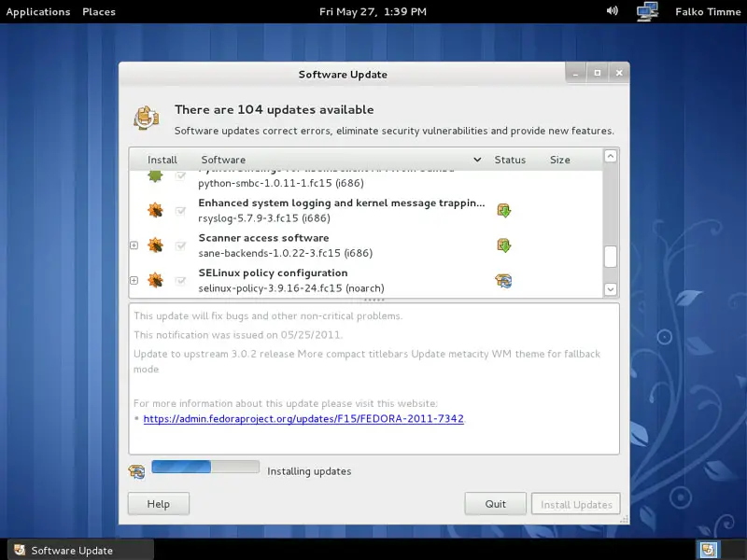The height and width of the screenshot is (560, 747).
Task: Click the bugfix icon for python-smbc row
Action: click(x=155, y=175)
